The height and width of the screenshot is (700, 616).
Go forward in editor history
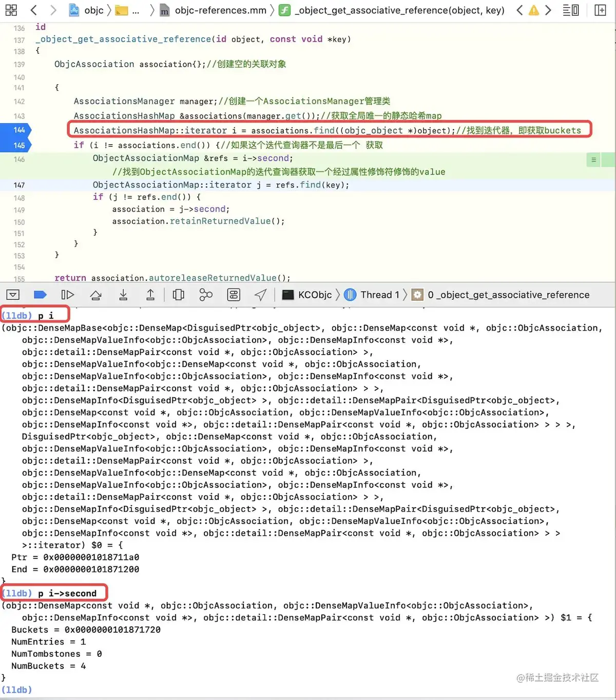(x=53, y=10)
